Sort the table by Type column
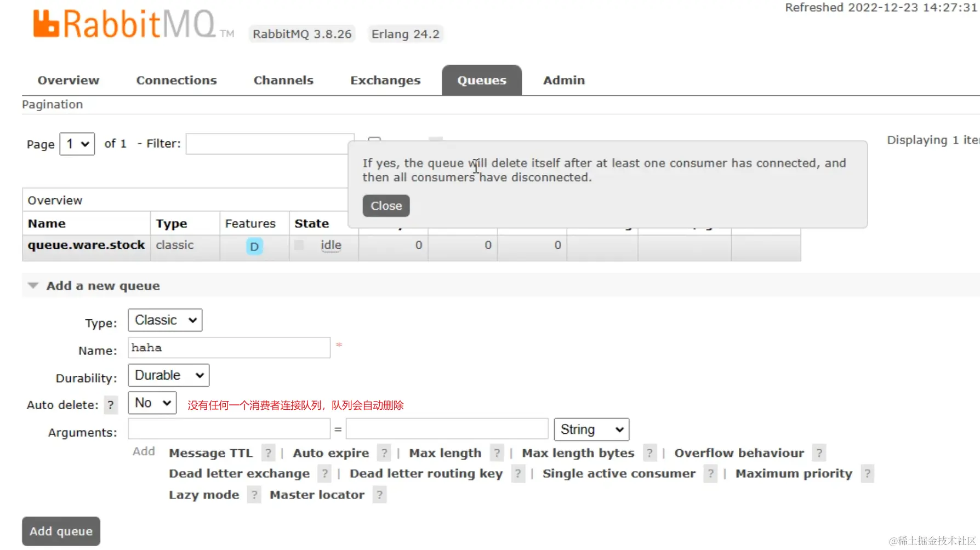Screen dimensions: 980x550 point(172,224)
